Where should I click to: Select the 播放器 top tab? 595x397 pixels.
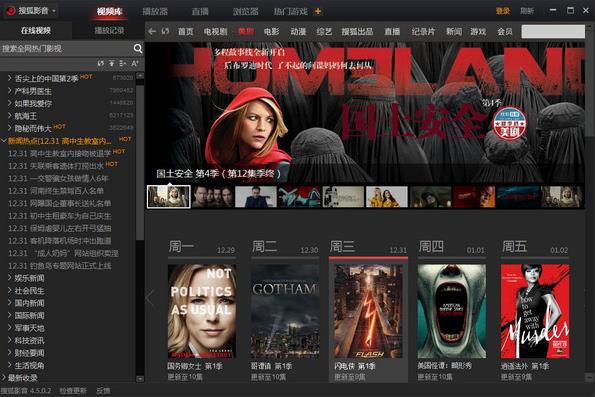tap(155, 11)
